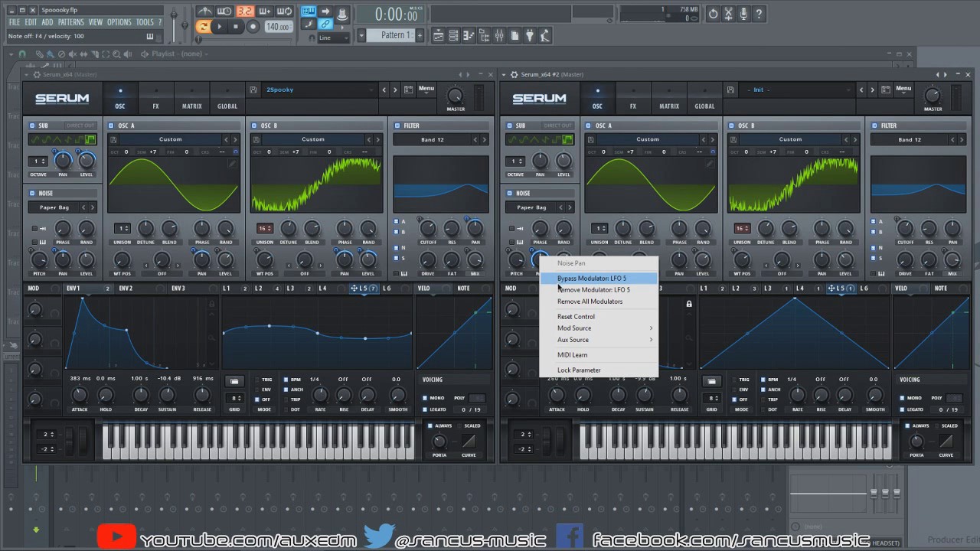
Task: Open the preset browser icon in left Serum
Action: tap(408, 90)
